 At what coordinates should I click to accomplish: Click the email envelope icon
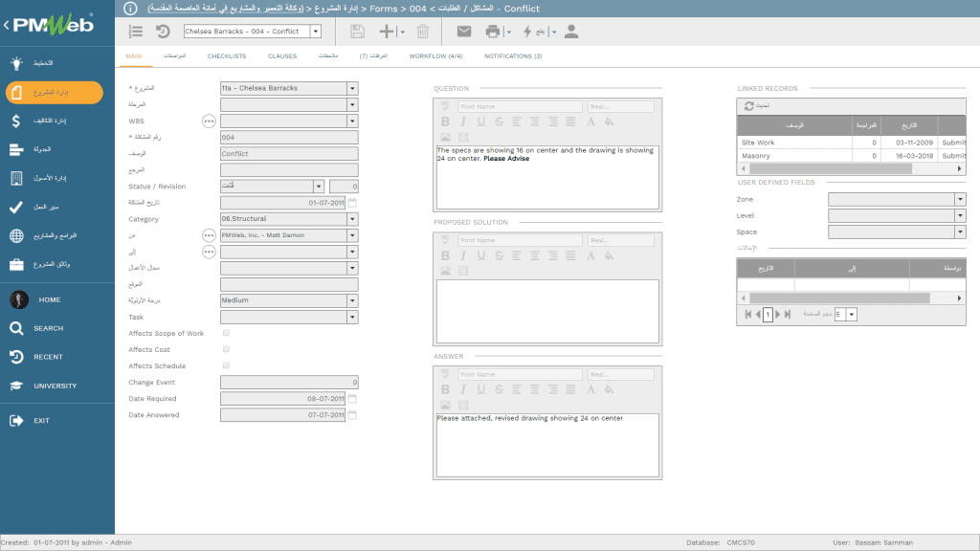point(464,32)
